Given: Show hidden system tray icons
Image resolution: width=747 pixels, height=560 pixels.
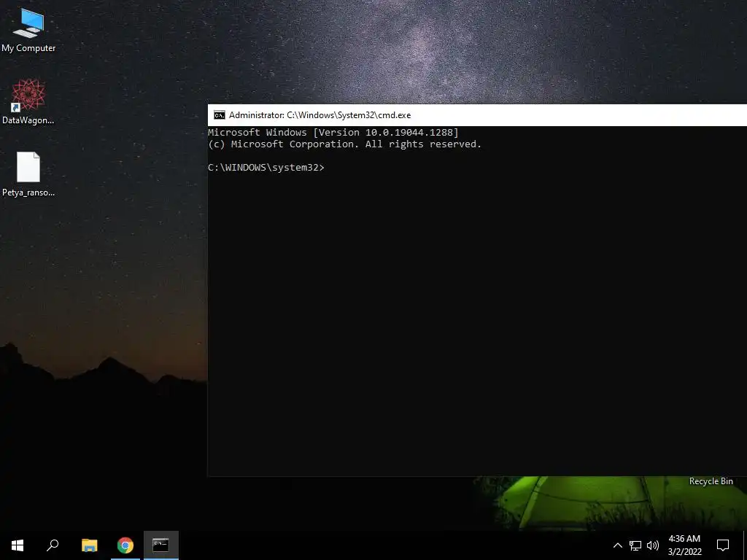Looking at the screenshot, I should [x=617, y=545].
